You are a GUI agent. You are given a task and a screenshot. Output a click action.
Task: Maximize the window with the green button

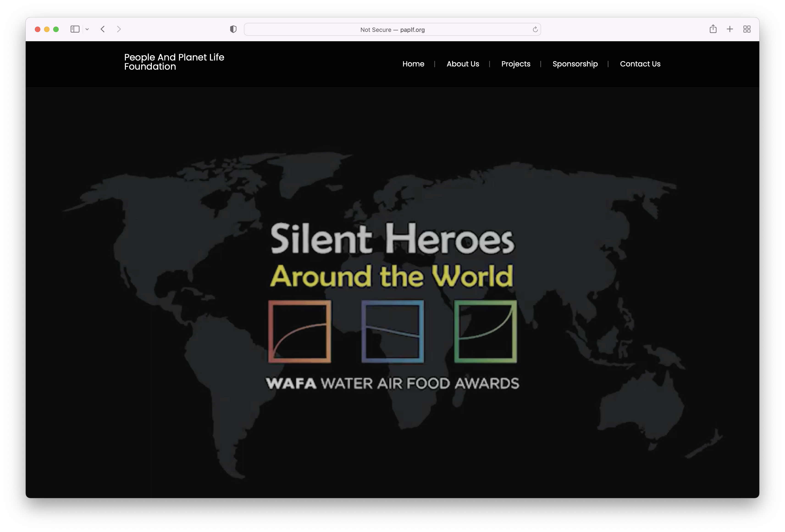(x=56, y=29)
